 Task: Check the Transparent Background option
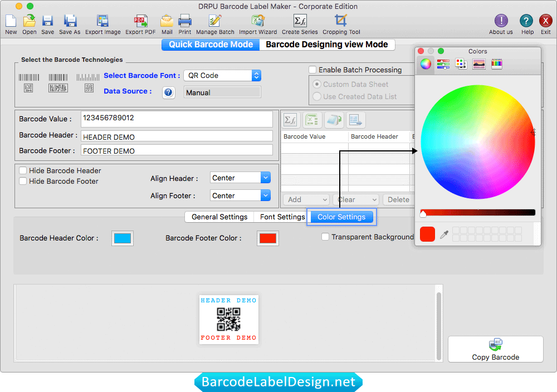coord(325,237)
